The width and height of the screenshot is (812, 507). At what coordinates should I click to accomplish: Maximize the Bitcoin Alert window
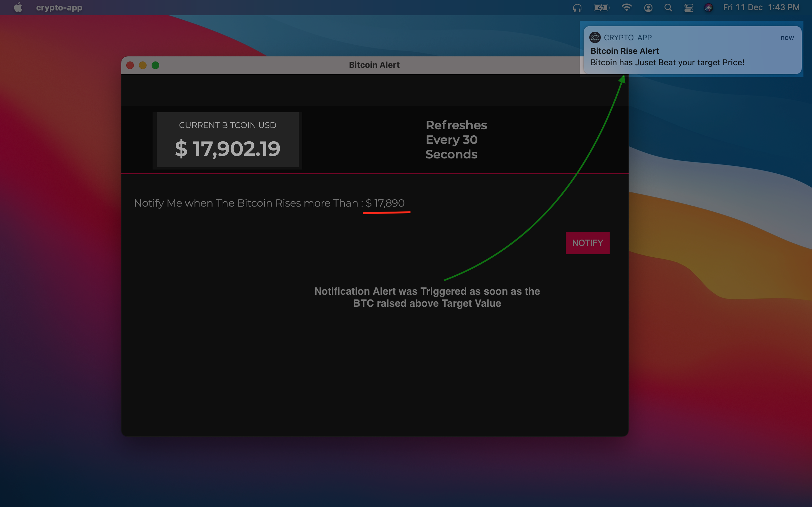(x=155, y=65)
